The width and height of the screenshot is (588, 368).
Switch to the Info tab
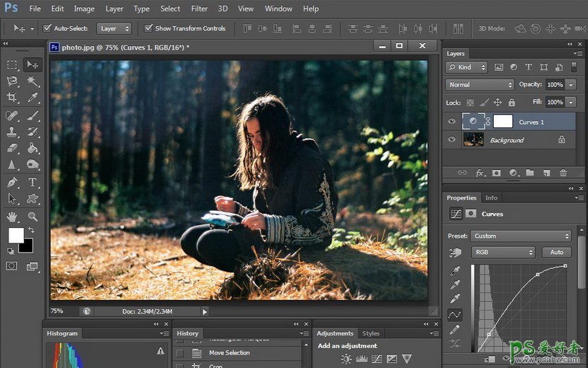[491, 198]
